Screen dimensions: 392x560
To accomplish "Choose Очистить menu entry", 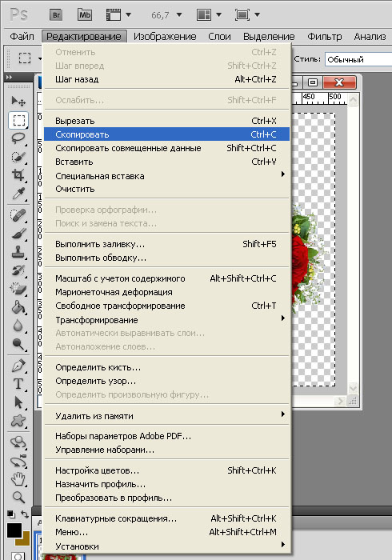I will (x=166, y=189).
